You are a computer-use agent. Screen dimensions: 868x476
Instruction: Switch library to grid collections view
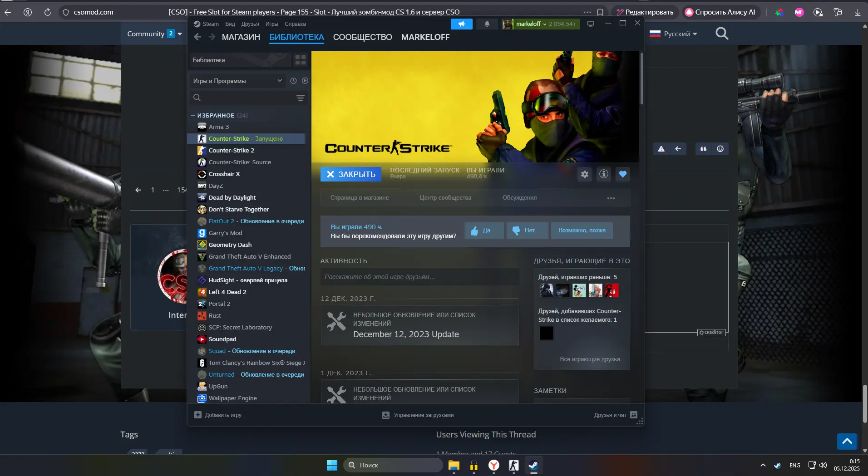coord(300,60)
